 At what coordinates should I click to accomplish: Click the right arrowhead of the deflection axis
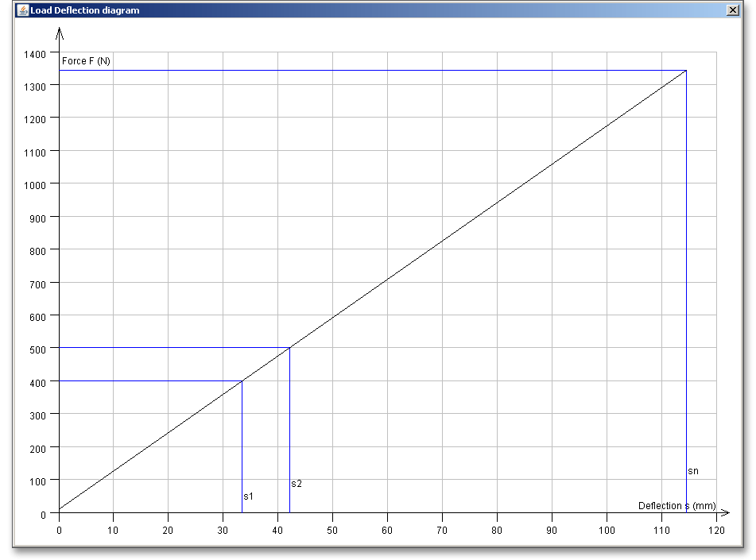coord(724,512)
